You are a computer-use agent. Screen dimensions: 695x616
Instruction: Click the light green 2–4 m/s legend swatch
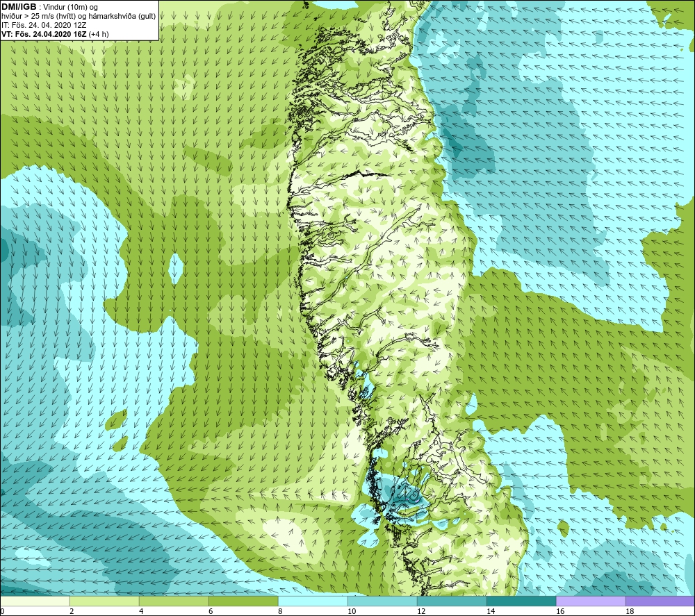coord(105,601)
